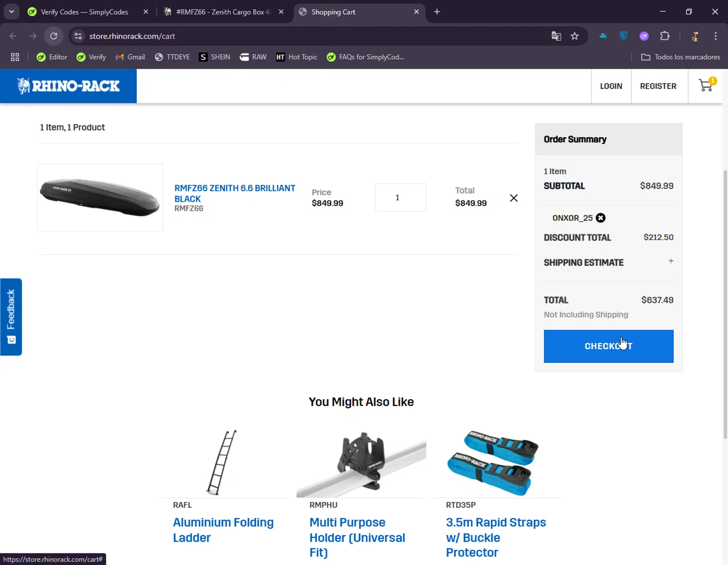Viewport: 728px width, 565px height.
Task: Minimize the browser window
Action: 662,12
